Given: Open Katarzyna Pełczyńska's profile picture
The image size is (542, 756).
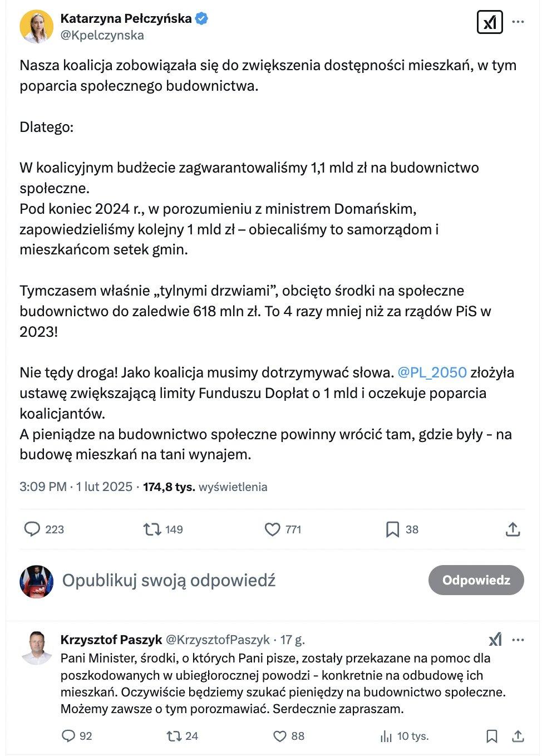Looking at the screenshot, I should click(x=37, y=26).
